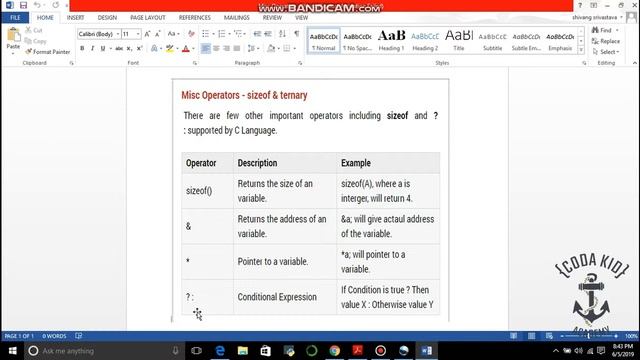Increase paragraph indent
Image resolution: width=640 pixels, height=360 pixels.
pyautogui.click(x=268, y=34)
